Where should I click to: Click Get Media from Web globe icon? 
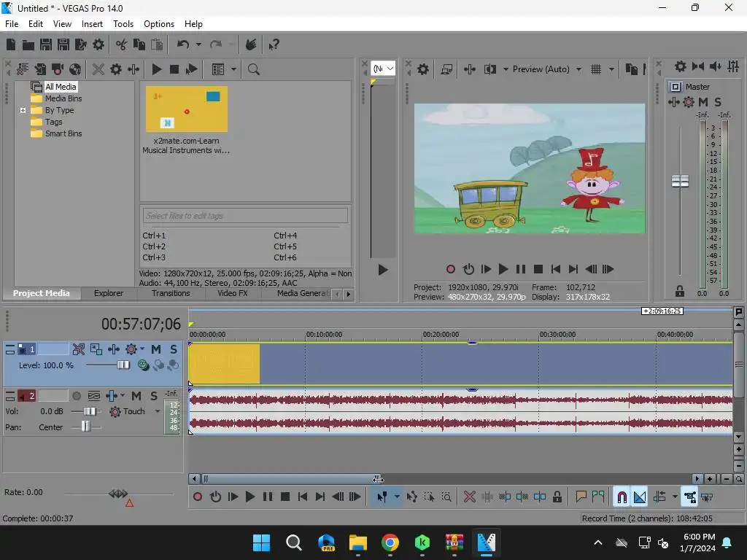pyautogui.click(x=75, y=69)
